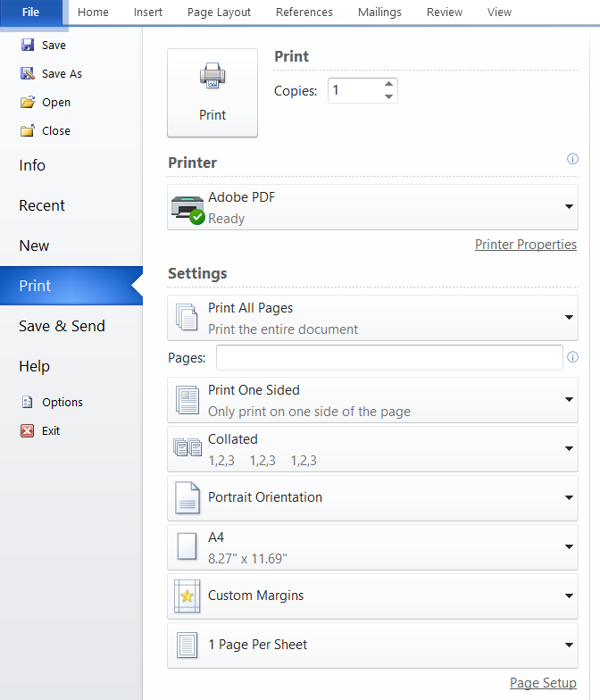Open the Mailings tab
The height and width of the screenshot is (700, 600).
pyautogui.click(x=379, y=12)
